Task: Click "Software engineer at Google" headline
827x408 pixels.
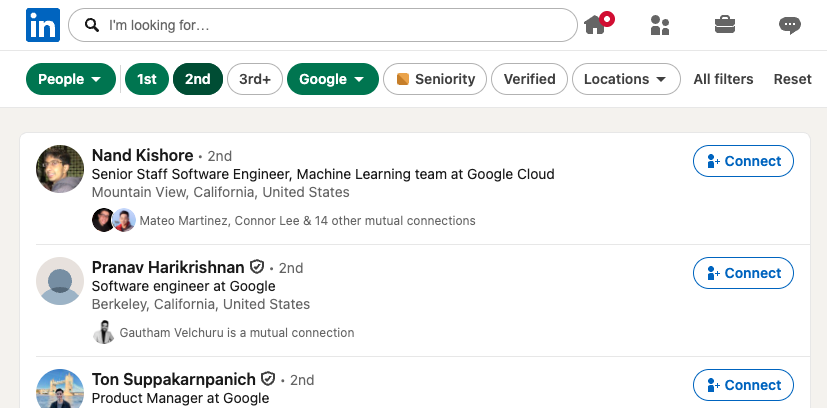Action: tap(184, 286)
